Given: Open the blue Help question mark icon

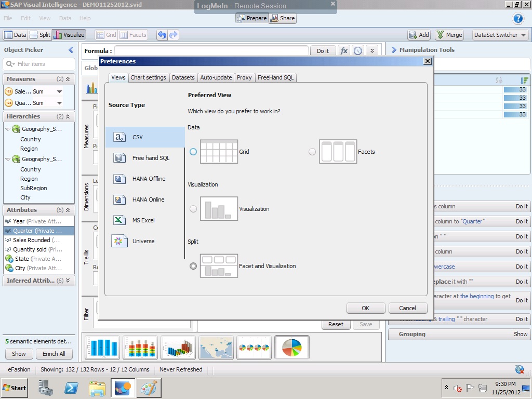Looking at the screenshot, I should (x=518, y=18).
